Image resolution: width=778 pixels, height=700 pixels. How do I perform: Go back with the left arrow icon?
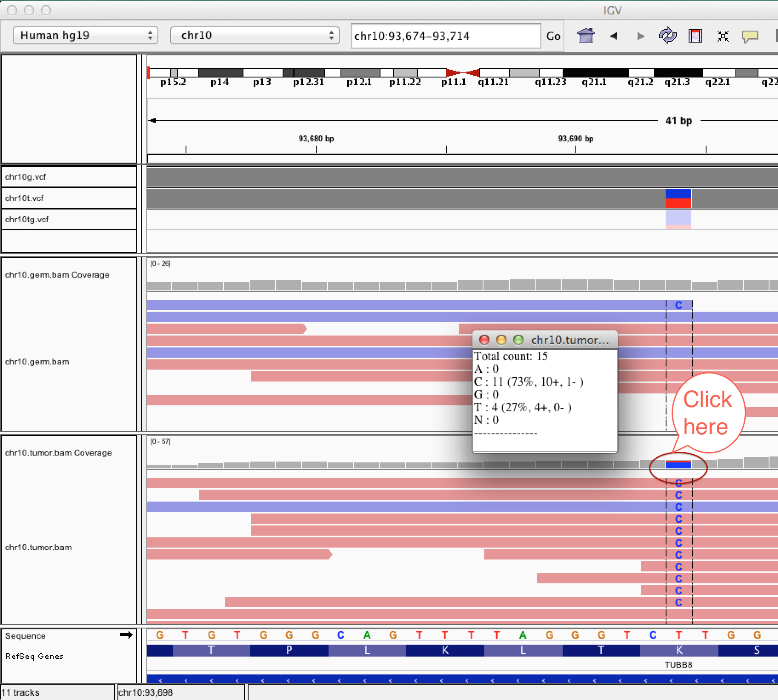[x=614, y=36]
